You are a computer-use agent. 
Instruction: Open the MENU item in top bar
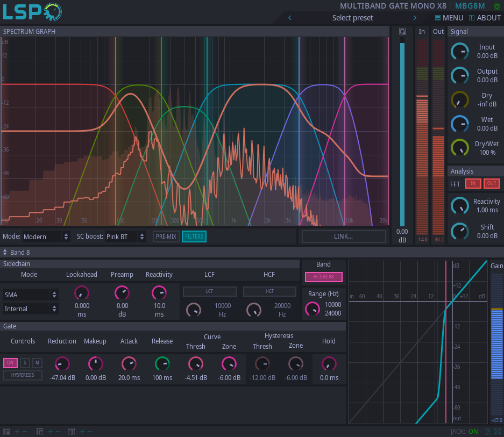click(x=448, y=18)
